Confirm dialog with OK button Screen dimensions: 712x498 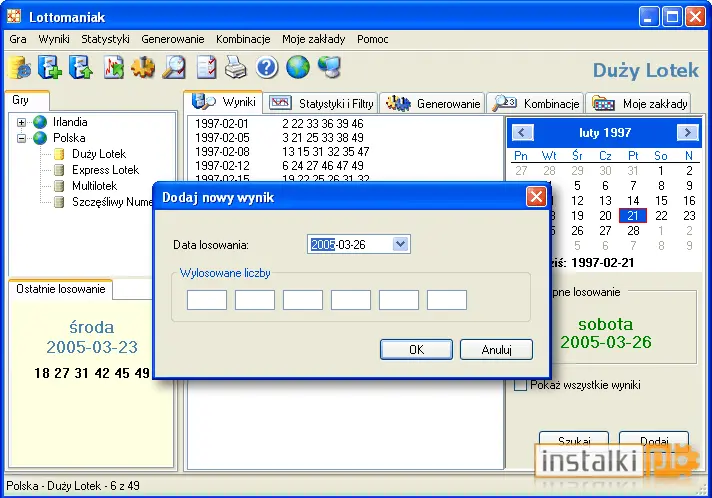coord(416,350)
